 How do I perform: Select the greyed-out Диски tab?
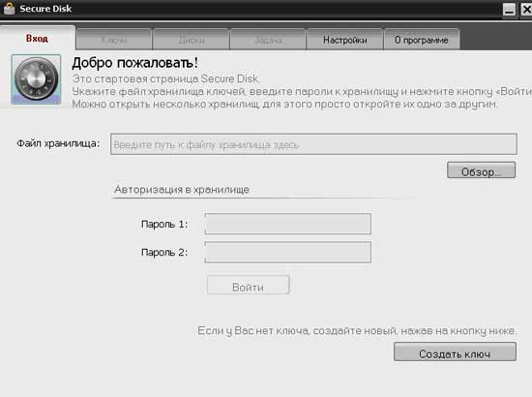(x=192, y=40)
